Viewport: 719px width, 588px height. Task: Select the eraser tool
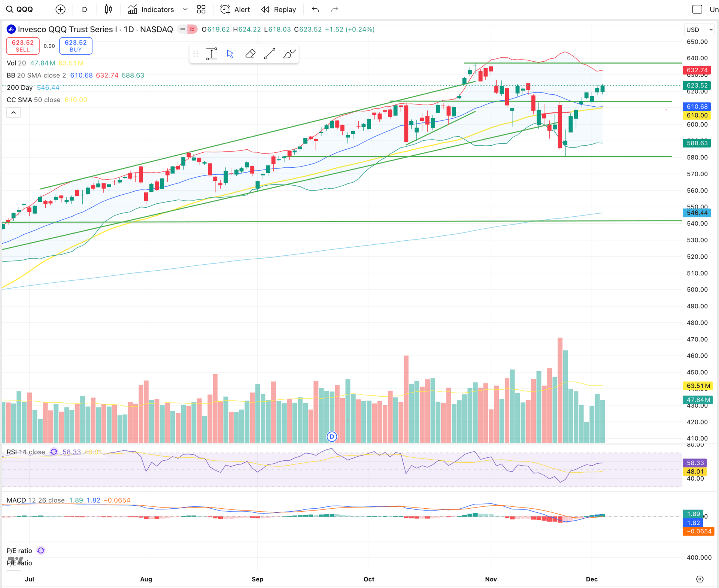250,54
